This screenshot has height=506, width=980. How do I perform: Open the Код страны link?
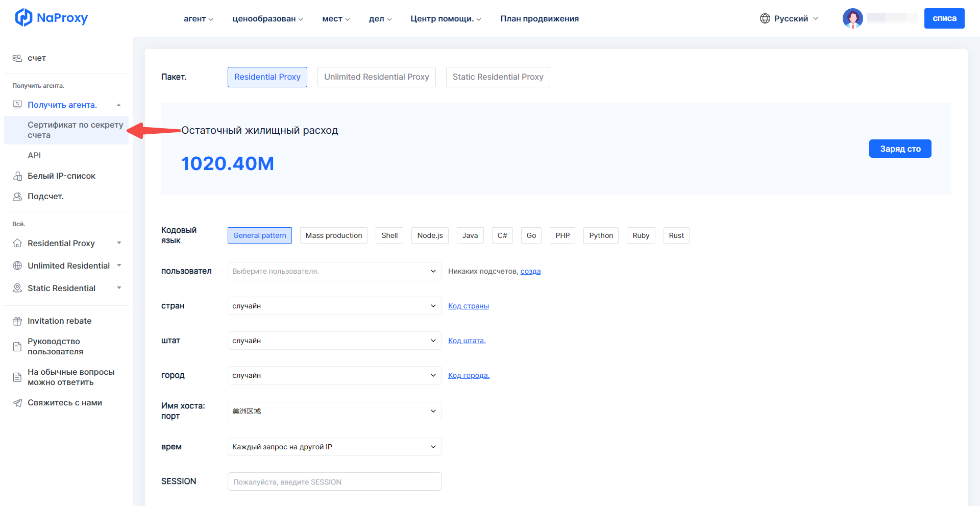468,306
